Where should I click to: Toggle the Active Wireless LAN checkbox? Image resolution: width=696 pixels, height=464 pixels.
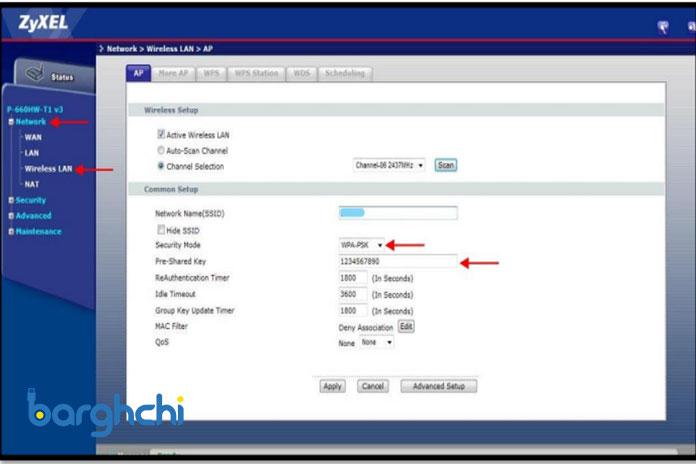[160, 134]
